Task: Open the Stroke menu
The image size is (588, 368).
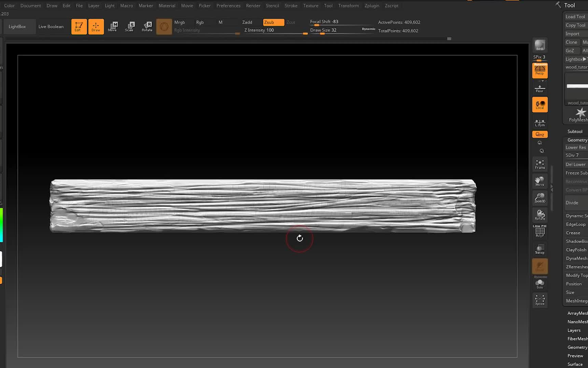Action: click(x=291, y=5)
